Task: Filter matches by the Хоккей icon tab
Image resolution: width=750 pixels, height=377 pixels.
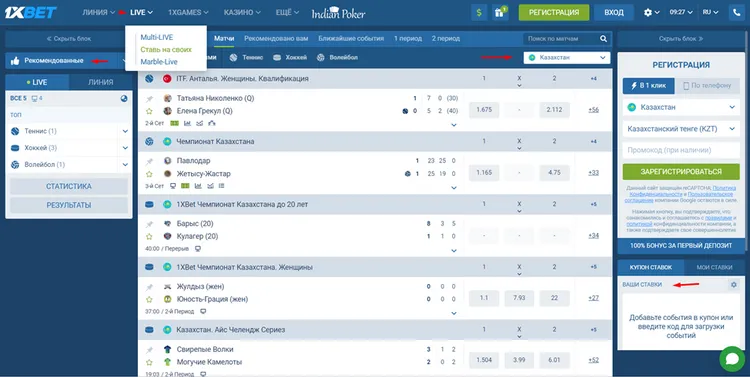Action: pos(290,57)
